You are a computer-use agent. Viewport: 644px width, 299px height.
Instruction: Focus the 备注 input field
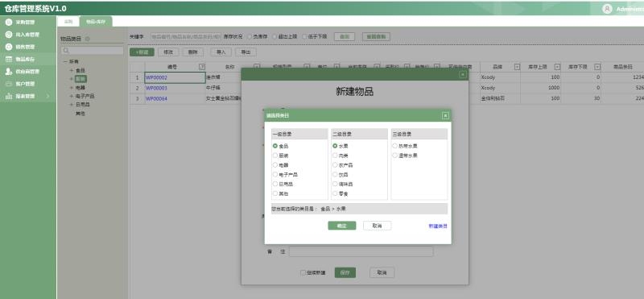point(361,251)
